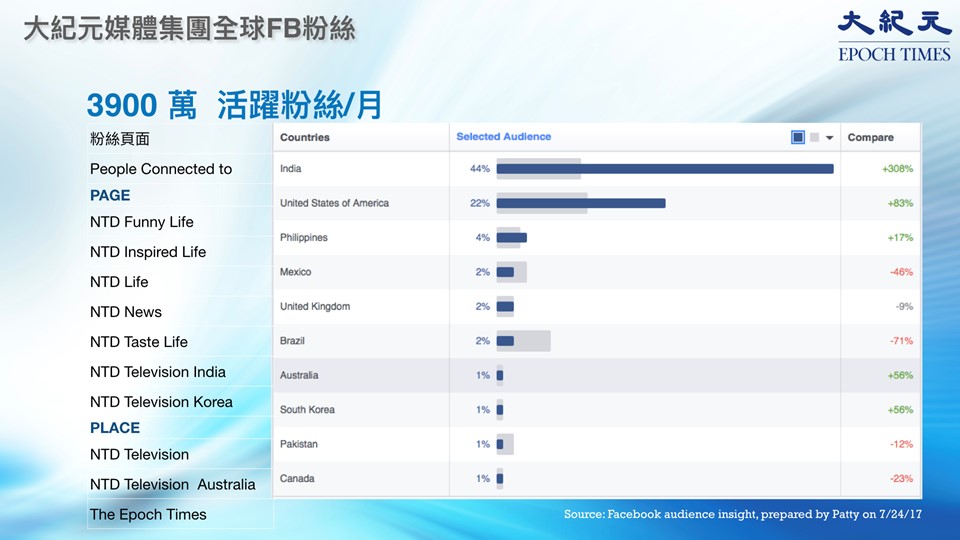The height and width of the screenshot is (540, 960).
Task: Select The Epoch Times list entry
Action: (148, 514)
